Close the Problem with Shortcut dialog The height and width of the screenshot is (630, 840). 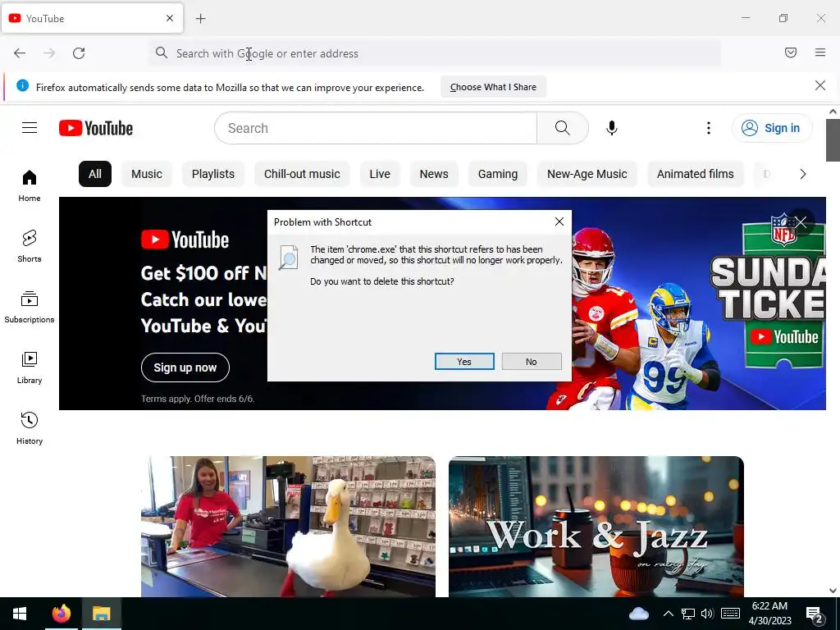[559, 221]
